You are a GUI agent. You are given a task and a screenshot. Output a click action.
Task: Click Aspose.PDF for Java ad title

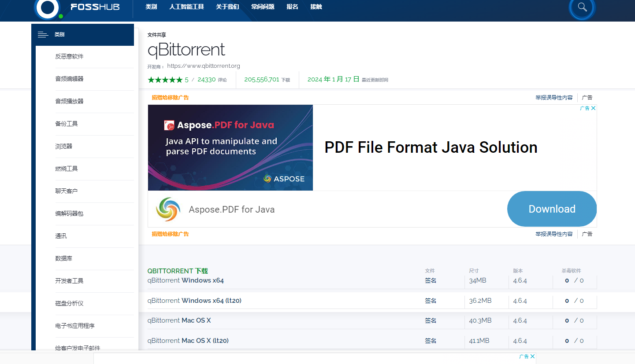point(232,210)
